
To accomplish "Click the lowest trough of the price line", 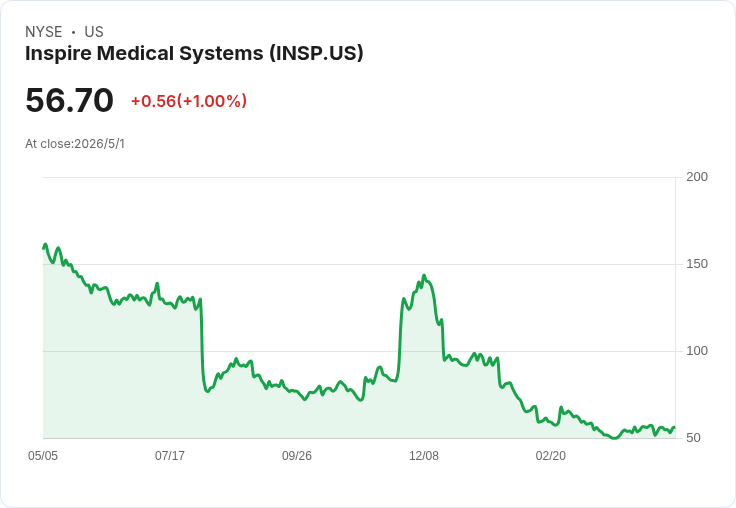I will point(614,438).
